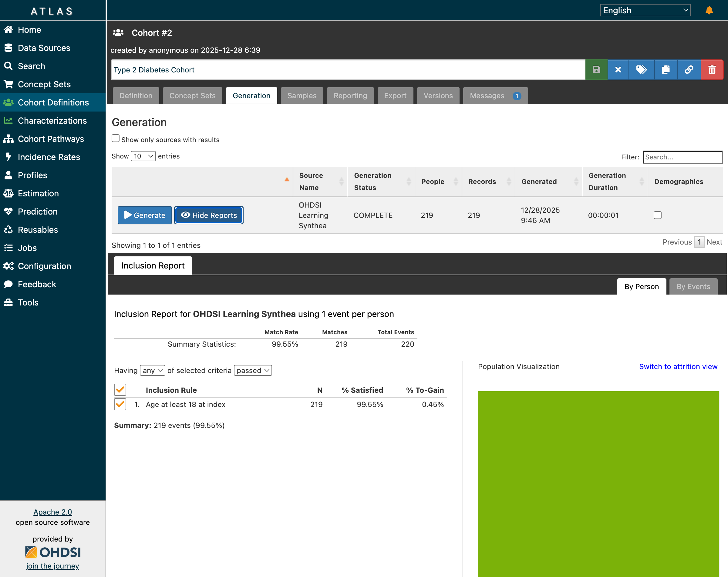Click the copy cohort icon
Viewport: 728px width, 577px height.
[666, 70]
